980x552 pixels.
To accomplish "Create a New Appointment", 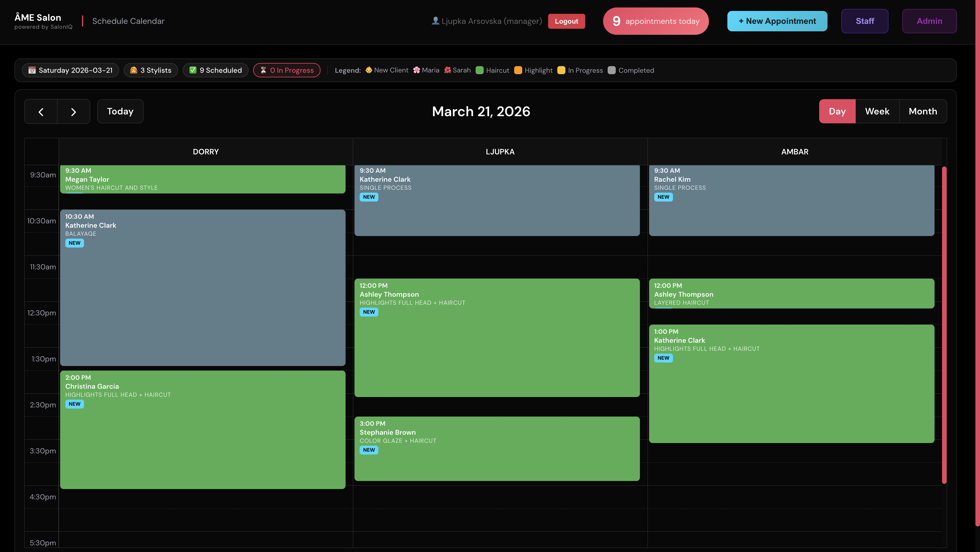I will (777, 21).
